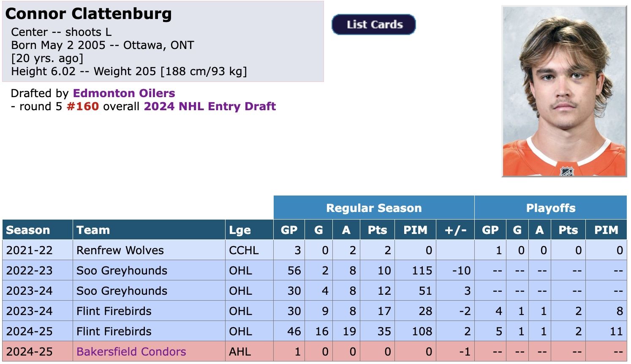Click the 2024-25 Flint Firebirds team cell
This screenshot has height=364, width=631.
pyautogui.click(x=114, y=331)
